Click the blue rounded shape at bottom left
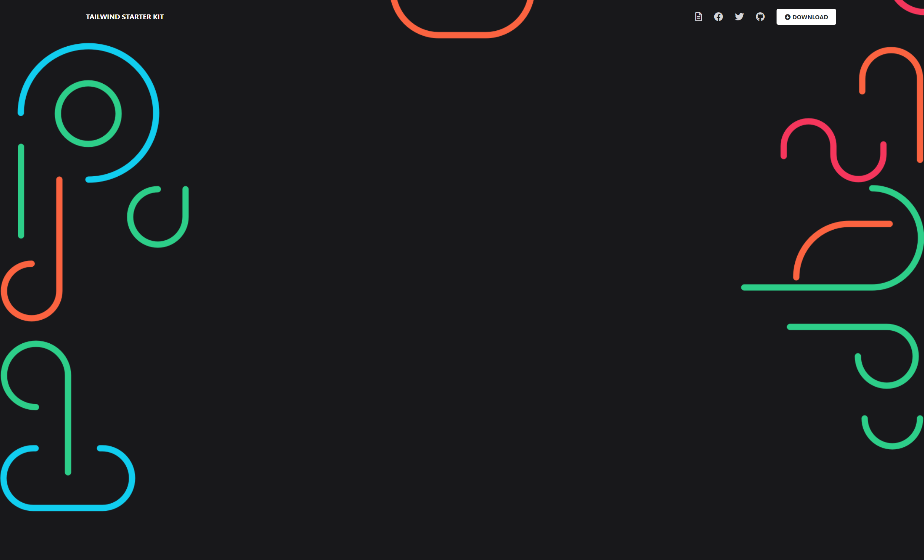This screenshot has height=560, width=924. point(67,478)
